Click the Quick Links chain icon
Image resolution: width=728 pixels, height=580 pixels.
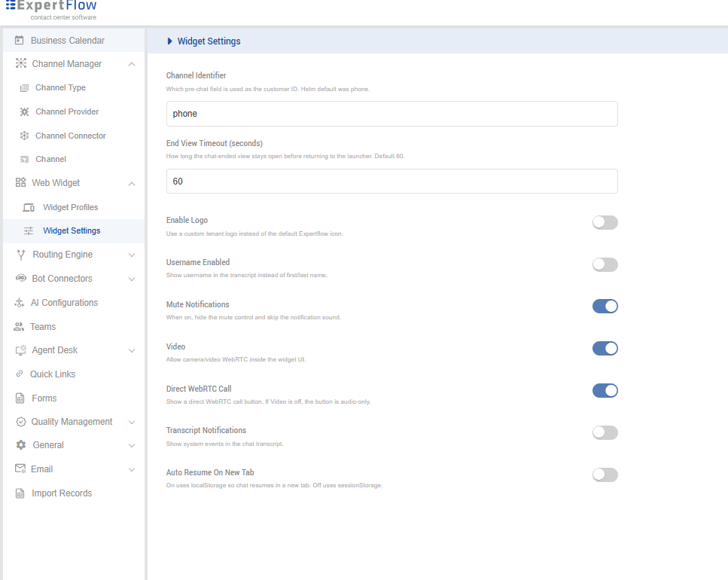tap(20, 374)
